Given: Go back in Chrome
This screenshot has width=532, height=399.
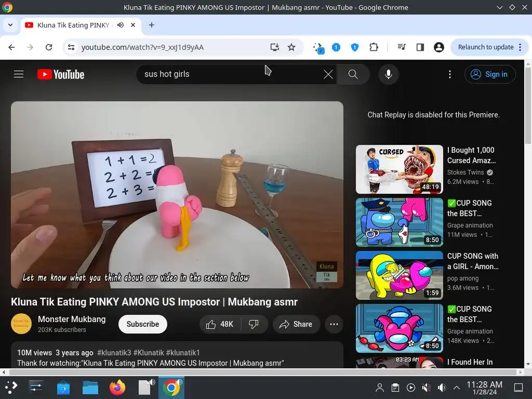Looking at the screenshot, I should [x=11, y=47].
